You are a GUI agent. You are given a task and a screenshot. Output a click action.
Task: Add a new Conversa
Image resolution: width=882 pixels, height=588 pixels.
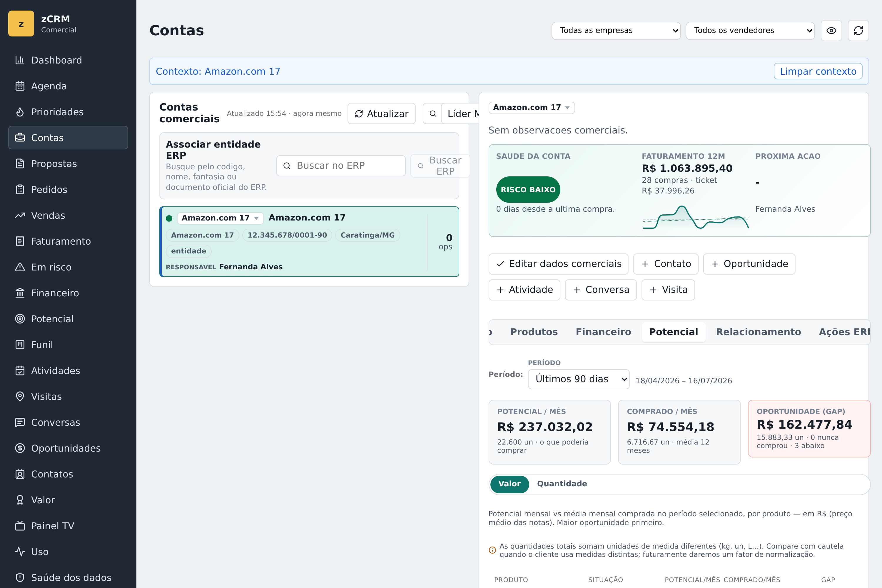coord(601,290)
